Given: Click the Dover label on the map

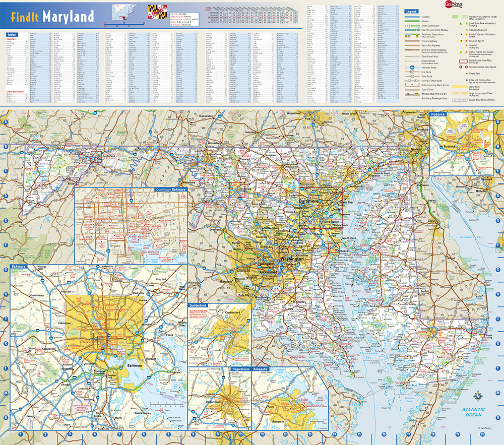Looking at the screenshot, I should (x=431, y=221).
